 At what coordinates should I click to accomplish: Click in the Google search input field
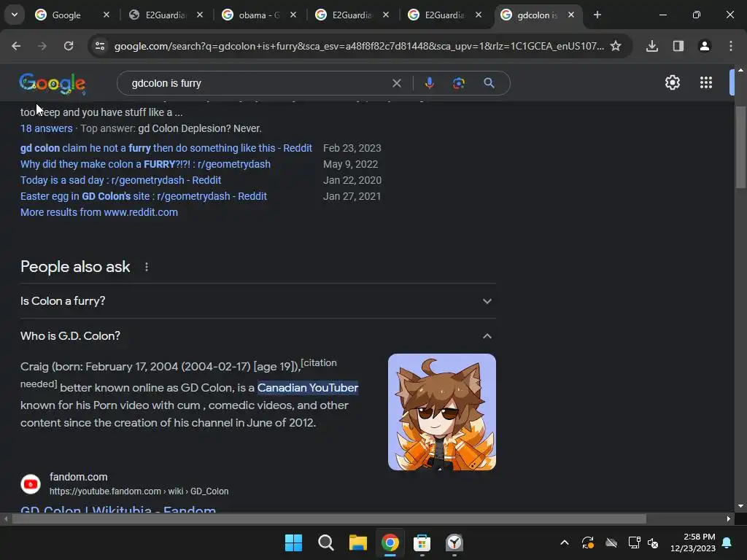click(258, 83)
